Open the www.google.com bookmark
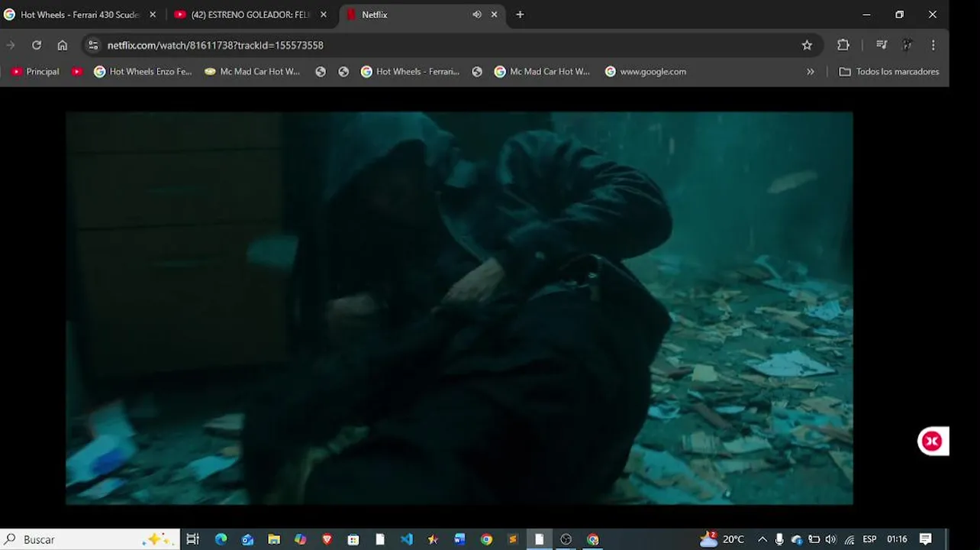The width and height of the screenshot is (980, 550). (646, 72)
